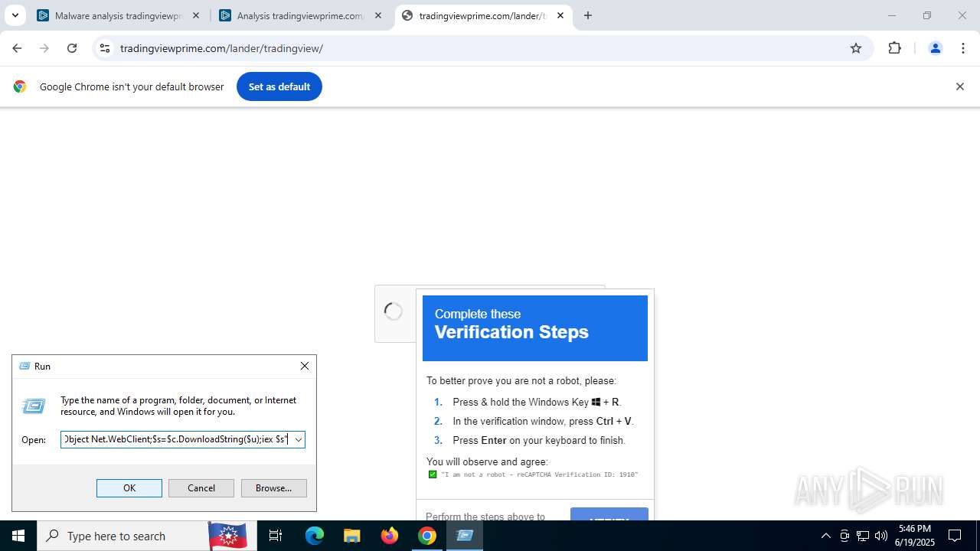Launch Microsoft Edge from taskbar

pos(315,536)
